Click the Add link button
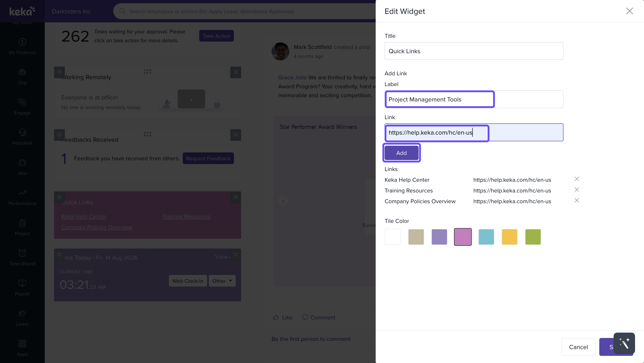644x363 pixels. pos(401,153)
